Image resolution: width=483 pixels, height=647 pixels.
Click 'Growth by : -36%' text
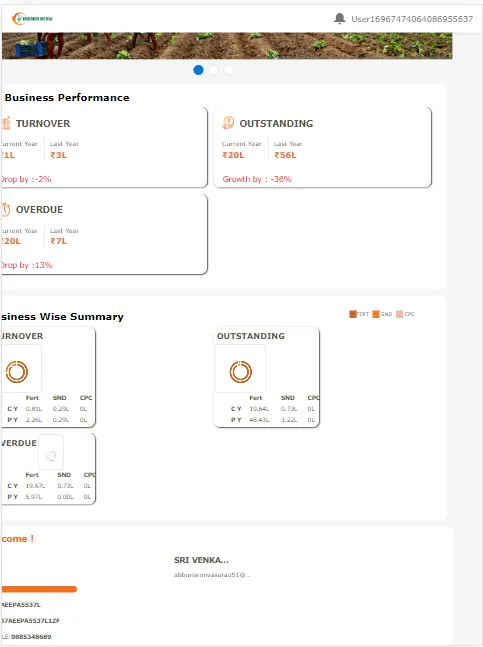tap(257, 179)
